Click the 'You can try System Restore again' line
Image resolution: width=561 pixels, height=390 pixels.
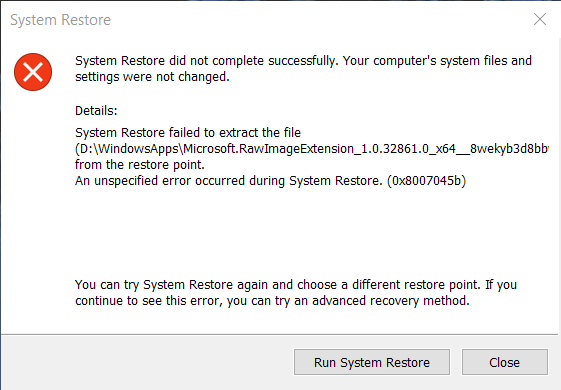tap(296, 285)
